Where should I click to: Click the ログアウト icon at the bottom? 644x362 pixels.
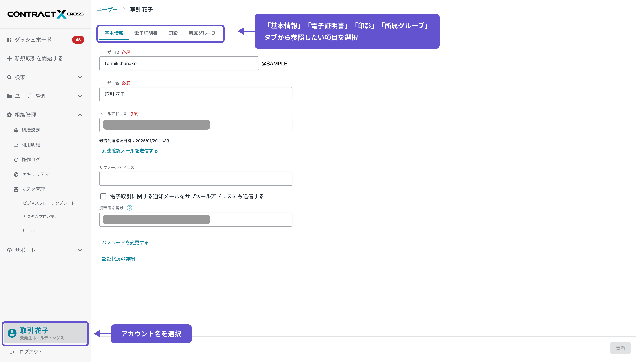pyautogui.click(x=12, y=351)
